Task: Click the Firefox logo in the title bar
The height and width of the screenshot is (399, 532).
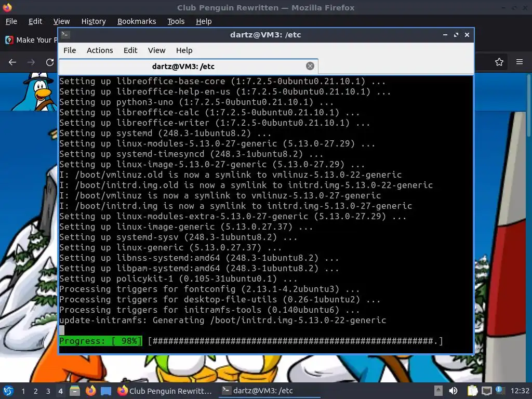Action: click(x=7, y=7)
